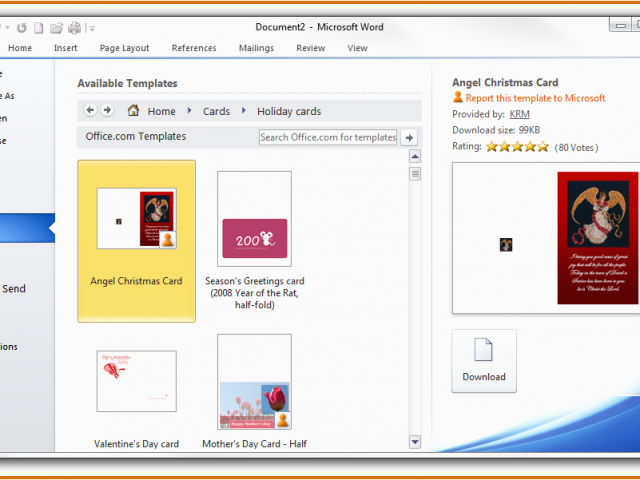Viewport: 640px width, 480px height.
Task: Click the New document icon in Quick Access toolbar
Action: pos(38,28)
